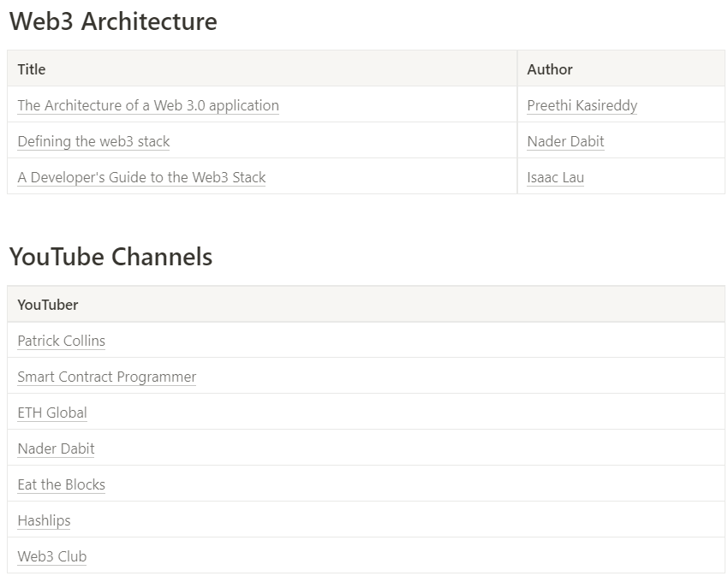728x576 pixels.
Task: Click the empty area of the Hashlips row
Action: pos(397,520)
